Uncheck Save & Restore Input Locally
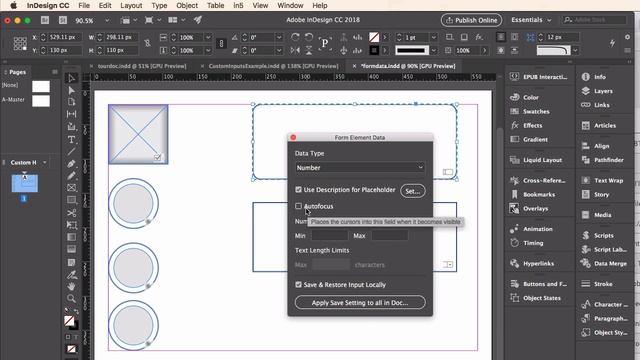Image resolution: width=640 pixels, height=360 pixels. pyautogui.click(x=298, y=284)
